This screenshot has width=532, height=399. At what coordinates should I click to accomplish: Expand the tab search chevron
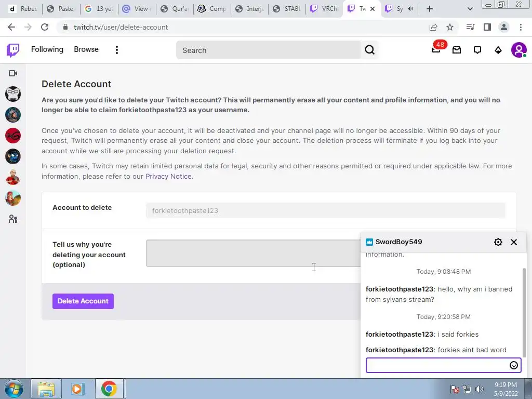coord(470,9)
